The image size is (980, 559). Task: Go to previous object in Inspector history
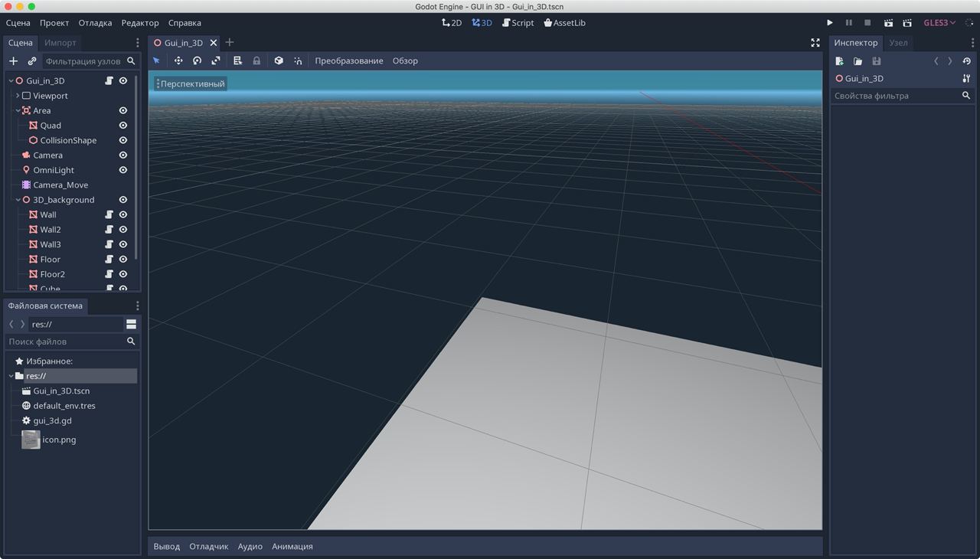(936, 61)
